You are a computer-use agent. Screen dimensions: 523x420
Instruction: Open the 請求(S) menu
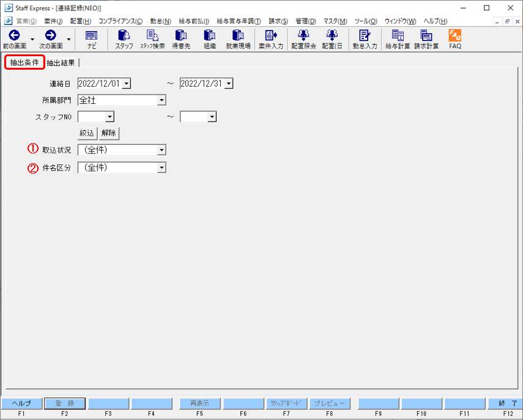[278, 21]
